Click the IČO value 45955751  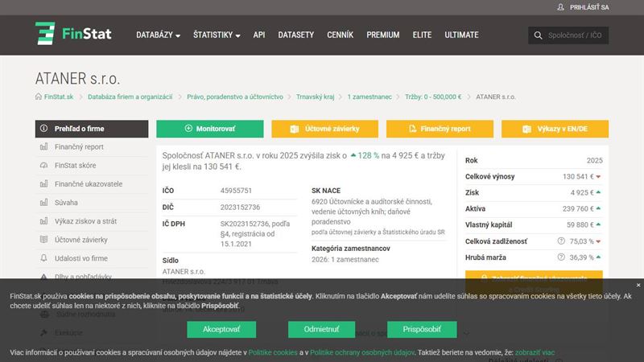[236, 191]
